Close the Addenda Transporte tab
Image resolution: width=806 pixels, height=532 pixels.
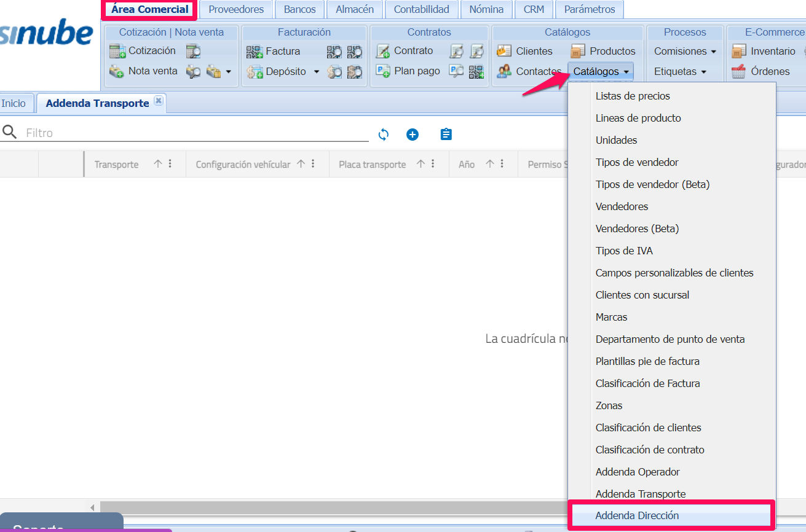click(159, 101)
